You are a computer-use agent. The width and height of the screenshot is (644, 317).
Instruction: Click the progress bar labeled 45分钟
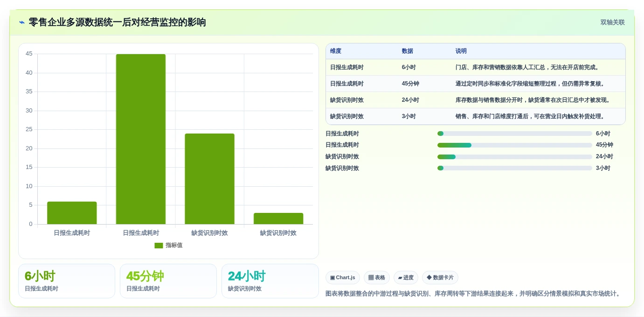click(515, 145)
